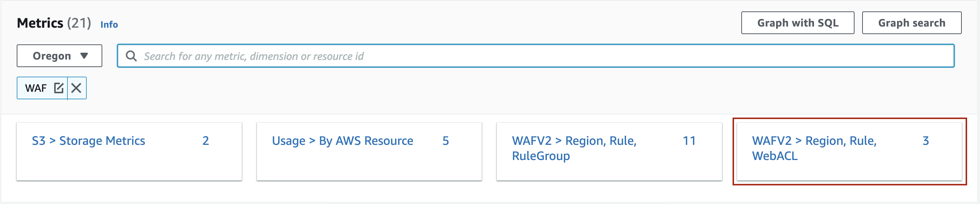The height and width of the screenshot is (204, 980).
Task: Select the WAF filter tag label
Action: tap(36, 88)
